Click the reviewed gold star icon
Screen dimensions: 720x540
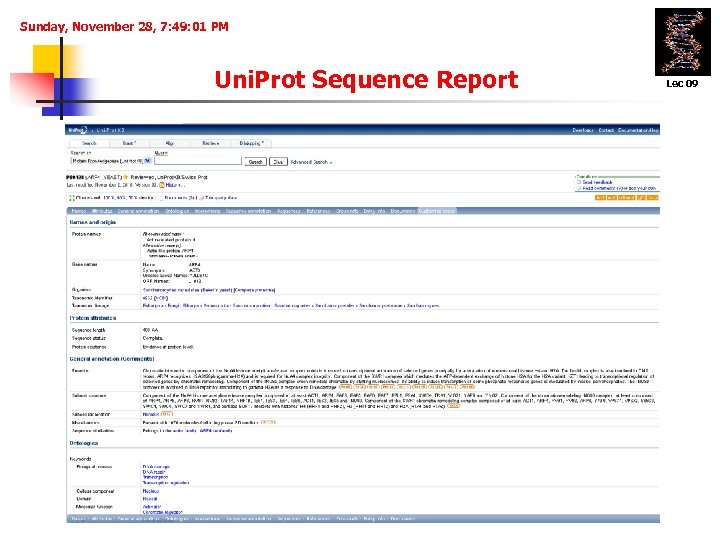[x=125, y=177]
